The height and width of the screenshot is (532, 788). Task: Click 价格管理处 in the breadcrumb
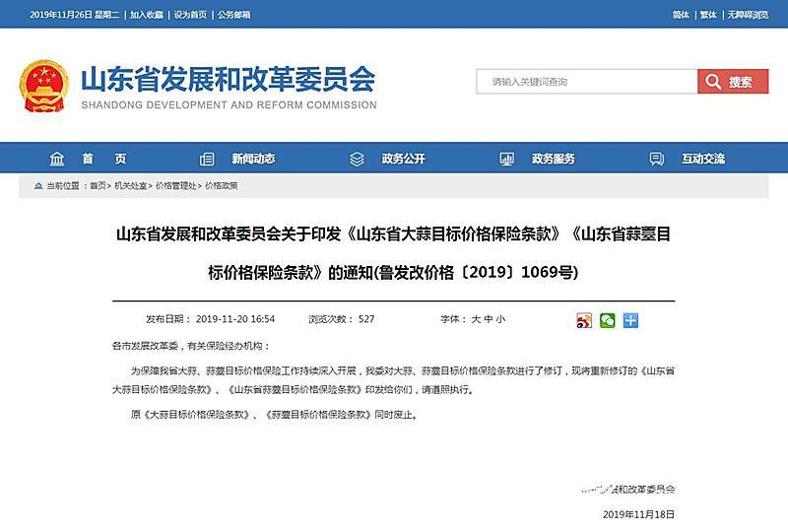(x=175, y=185)
